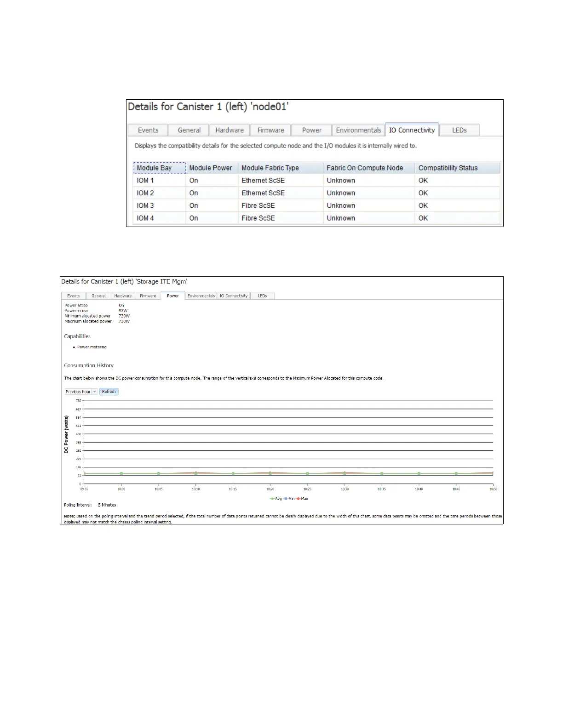Open IO Connectivity tab in Storage ITE Mgm panel
Viewport: 563px width, 728px height.
point(234,296)
